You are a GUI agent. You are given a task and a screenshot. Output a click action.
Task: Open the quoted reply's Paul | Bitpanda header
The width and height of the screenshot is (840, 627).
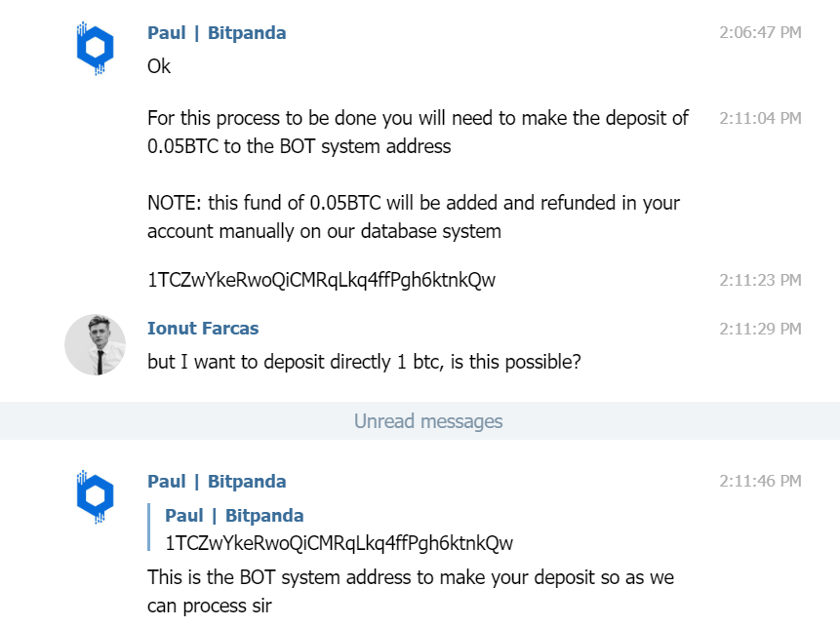[x=234, y=515]
